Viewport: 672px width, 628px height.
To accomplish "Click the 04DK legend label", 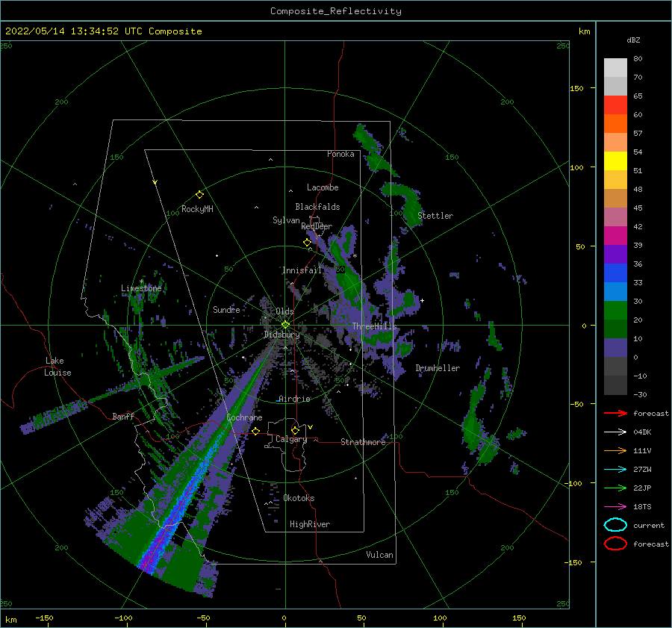I will (642, 432).
